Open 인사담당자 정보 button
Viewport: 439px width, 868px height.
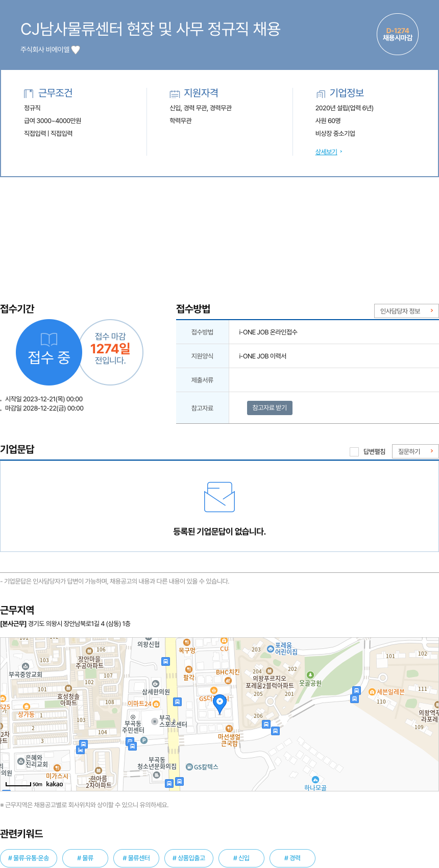pyautogui.click(x=406, y=311)
